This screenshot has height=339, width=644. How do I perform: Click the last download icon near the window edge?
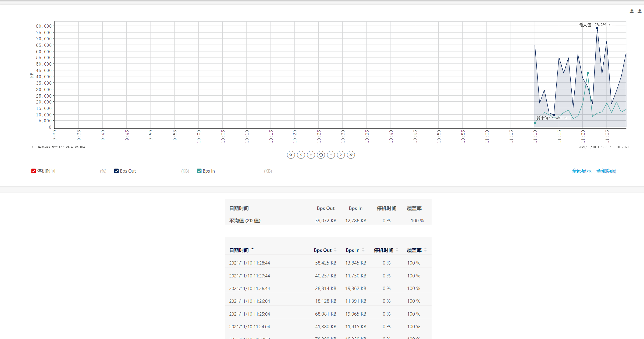click(640, 11)
